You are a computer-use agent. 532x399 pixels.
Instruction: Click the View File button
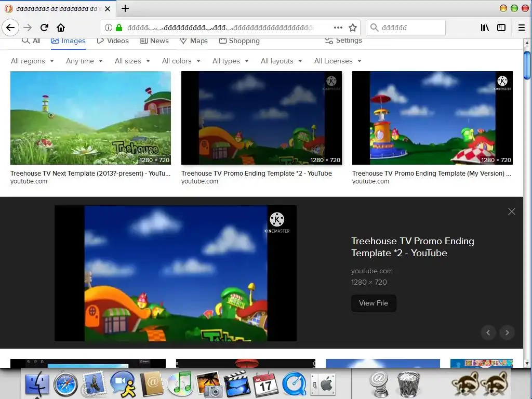click(373, 303)
